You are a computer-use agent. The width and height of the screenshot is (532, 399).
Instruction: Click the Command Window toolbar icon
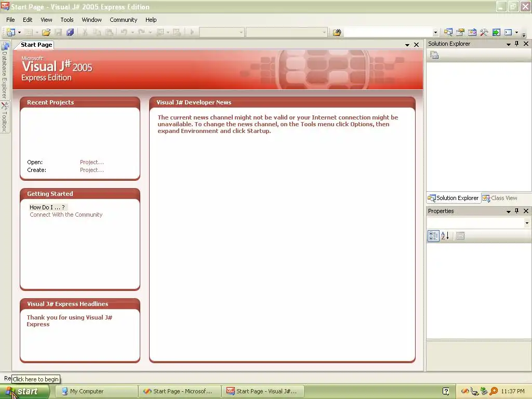tap(508, 32)
